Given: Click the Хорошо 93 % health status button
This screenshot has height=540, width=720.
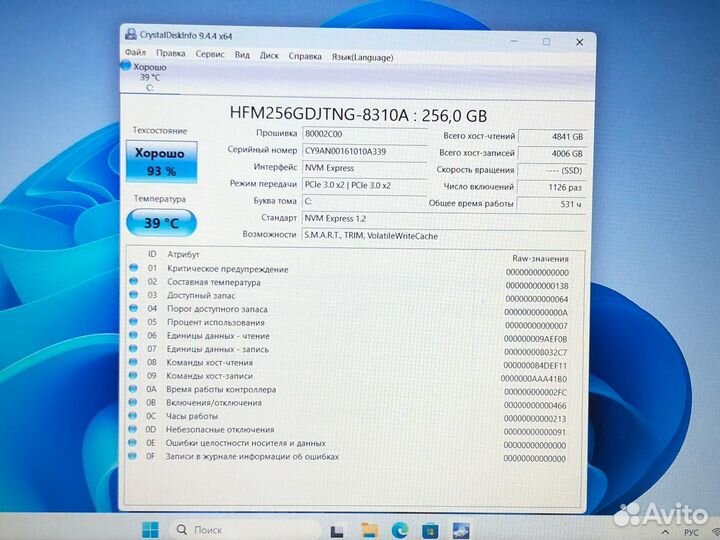Looking at the screenshot, I should pyautogui.click(x=161, y=162).
